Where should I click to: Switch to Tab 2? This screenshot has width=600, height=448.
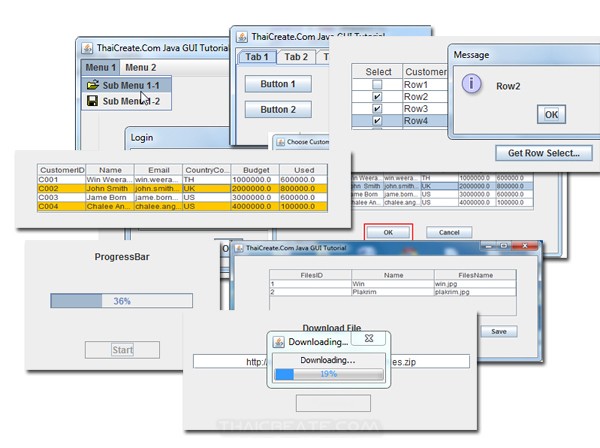(296, 57)
